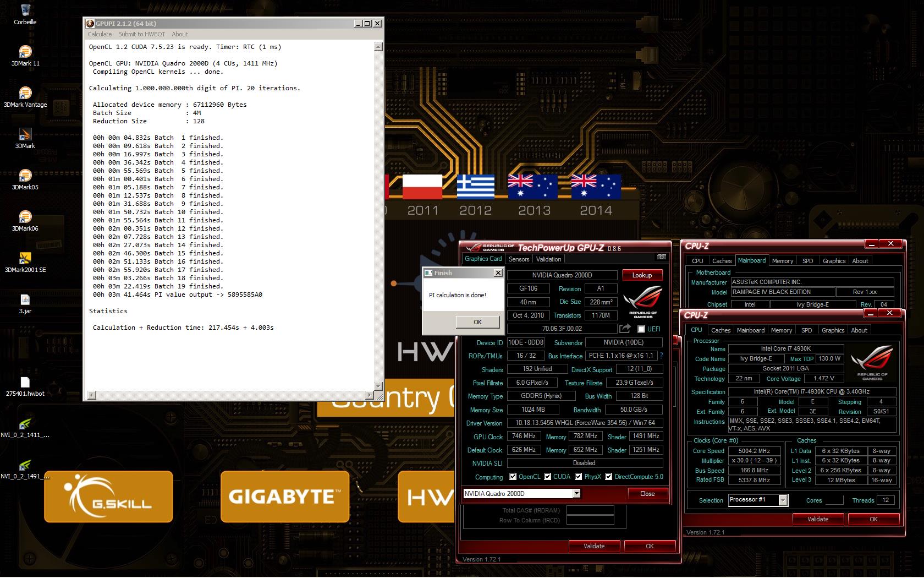Click the Total CAS# (tRDRAM) field
This screenshot has height=578, width=924.
pos(590,510)
